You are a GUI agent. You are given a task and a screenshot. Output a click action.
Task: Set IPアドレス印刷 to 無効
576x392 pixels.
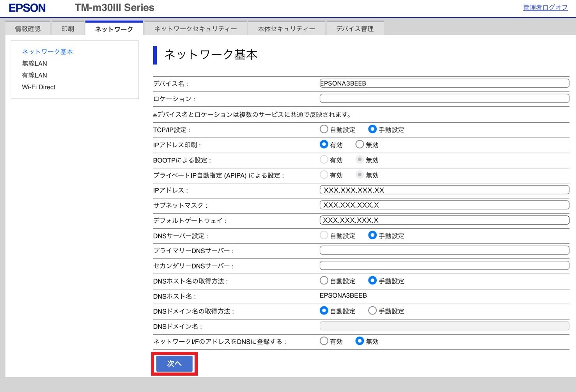[x=360, y=145]
